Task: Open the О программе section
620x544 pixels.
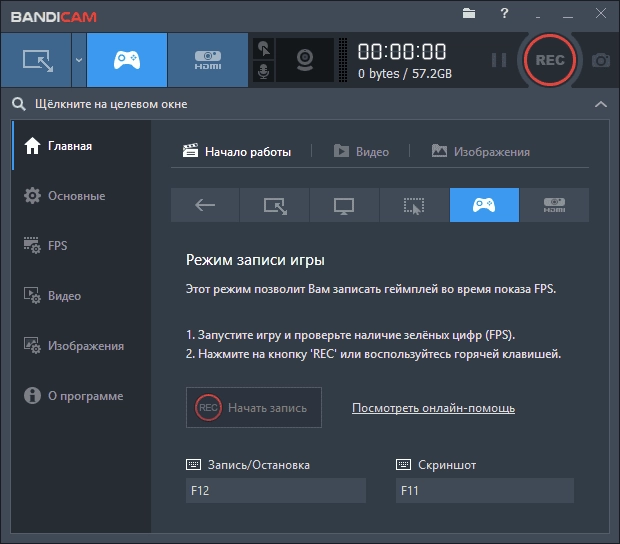Action: coord(81,396)
